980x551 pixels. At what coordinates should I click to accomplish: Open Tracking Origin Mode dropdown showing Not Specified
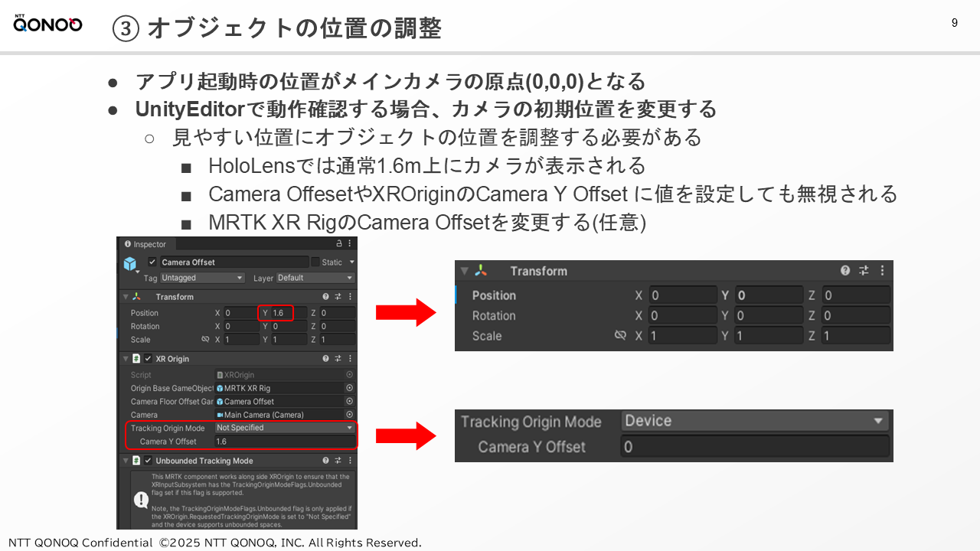pyautogui.click(x=285, y=428)
